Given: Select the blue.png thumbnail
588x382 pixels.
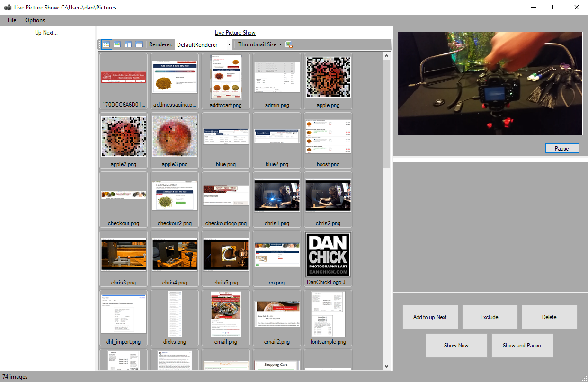Looking at the screenshot, I should pos(226,140).
